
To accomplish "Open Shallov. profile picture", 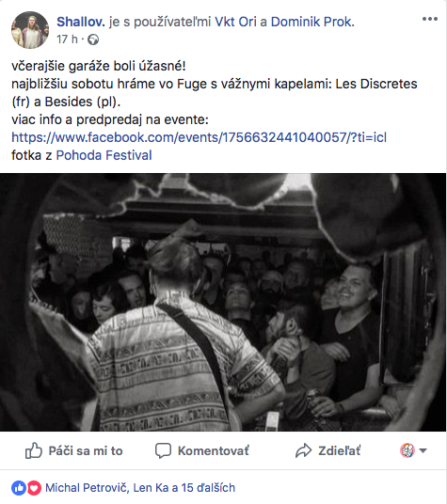I will [x=30, y=30].
